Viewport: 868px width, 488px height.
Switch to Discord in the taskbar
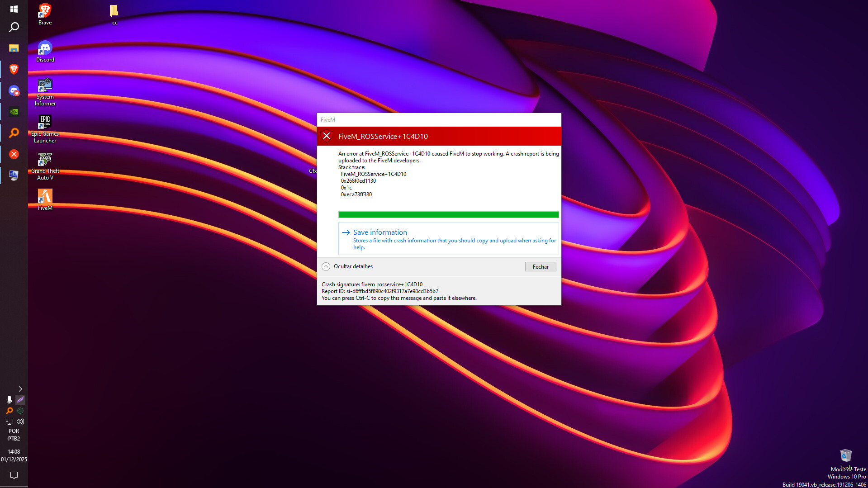pyautogui.click(x=14, y=90)
